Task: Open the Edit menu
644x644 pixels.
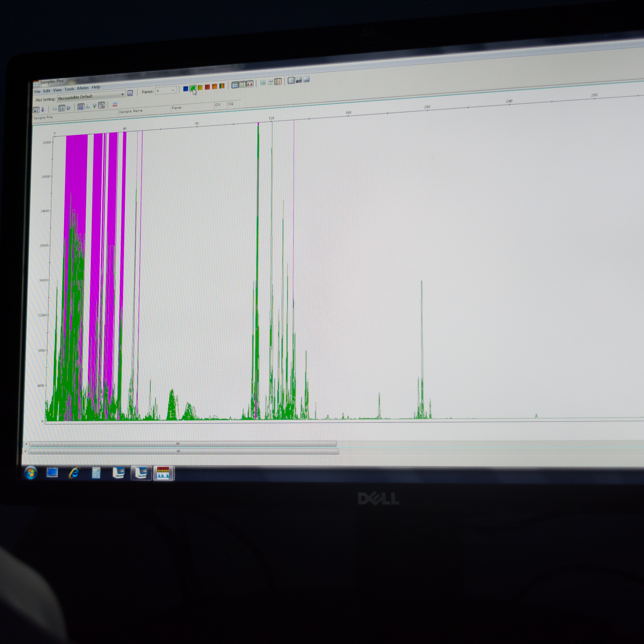Action: click(x=47, y=91)
